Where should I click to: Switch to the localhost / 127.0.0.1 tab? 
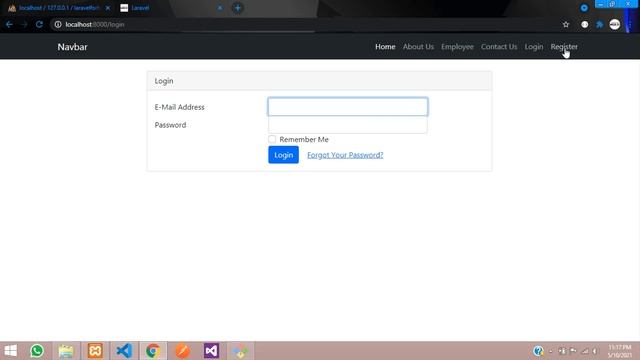point(58,8)
